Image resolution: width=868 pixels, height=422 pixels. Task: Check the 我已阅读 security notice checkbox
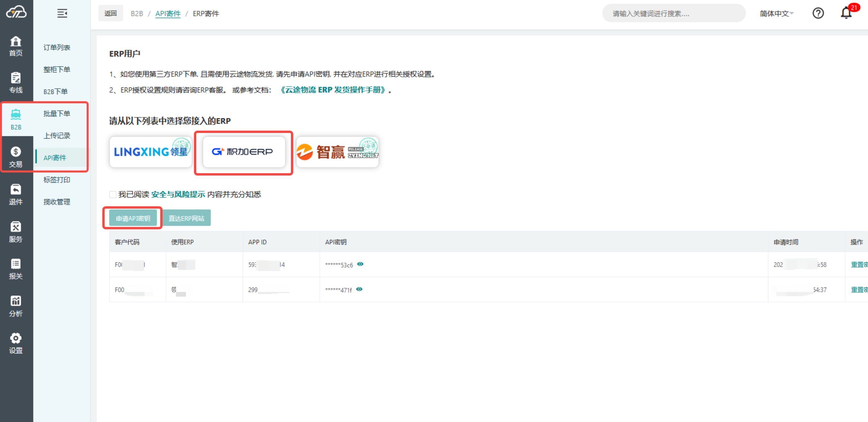pos(113,194)
